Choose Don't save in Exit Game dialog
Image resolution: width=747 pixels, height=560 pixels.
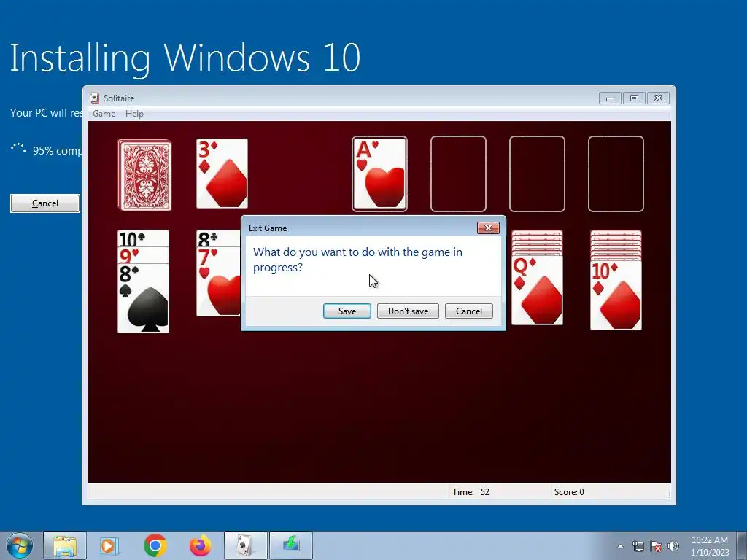click(408, 311)
